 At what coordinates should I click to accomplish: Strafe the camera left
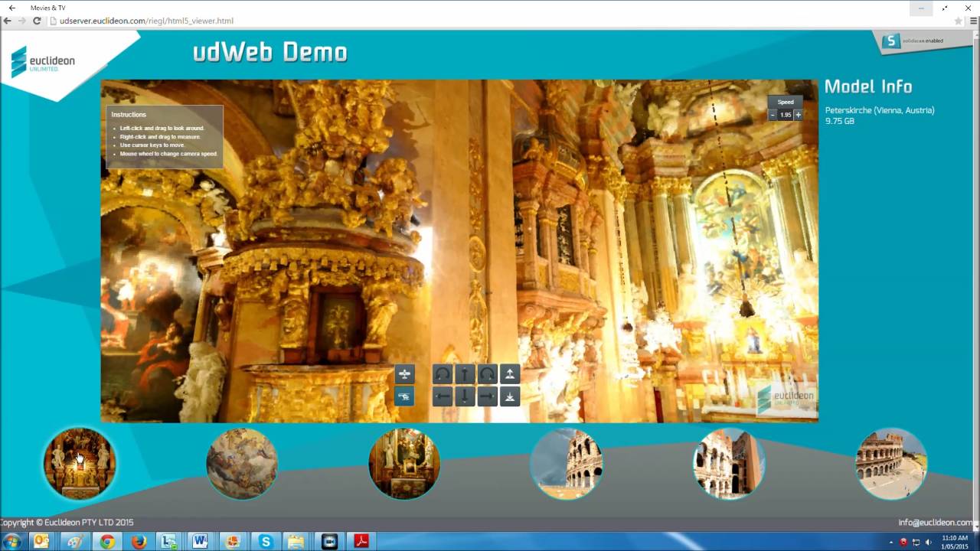point(442,396)
